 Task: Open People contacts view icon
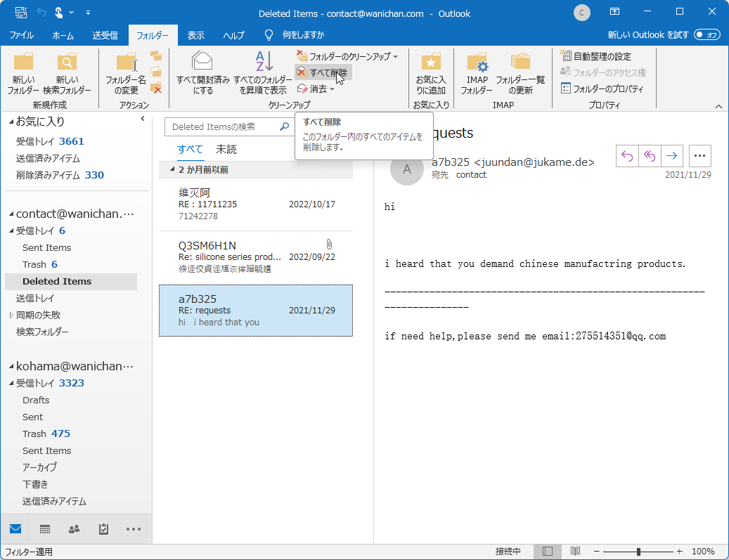[74, 529]
